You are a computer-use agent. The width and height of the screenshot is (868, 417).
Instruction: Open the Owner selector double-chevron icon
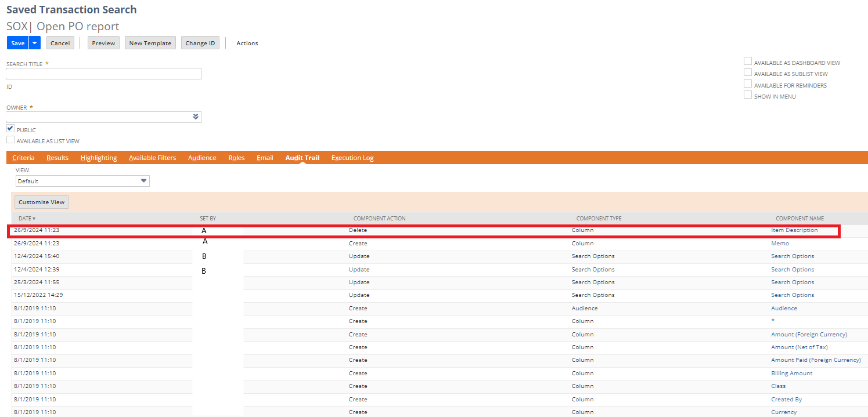pyautogui.click(x=196, y=116)
